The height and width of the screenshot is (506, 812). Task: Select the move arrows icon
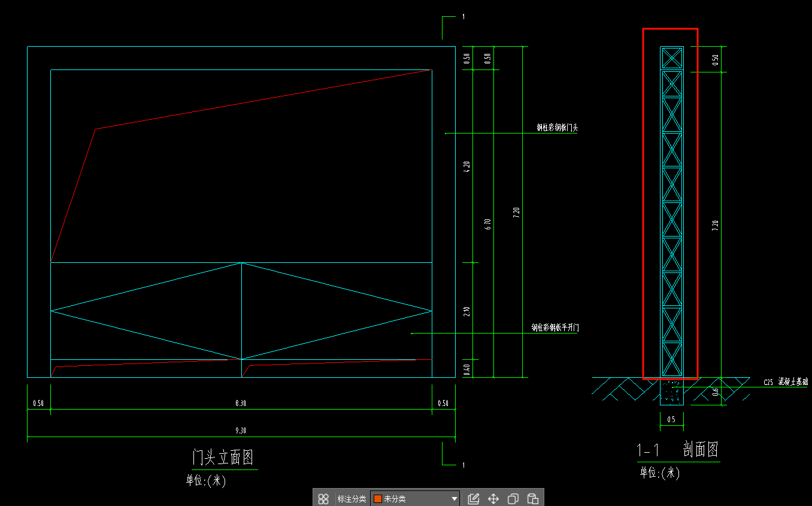pos(493,498)
